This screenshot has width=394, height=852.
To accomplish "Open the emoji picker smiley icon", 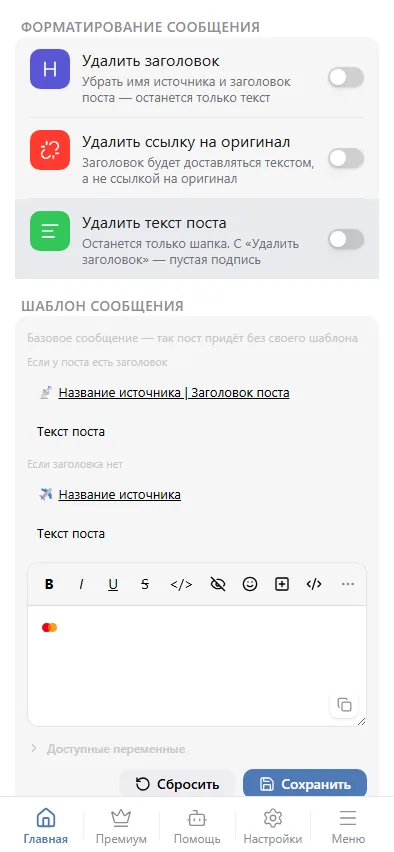I will tap(249, 585).
